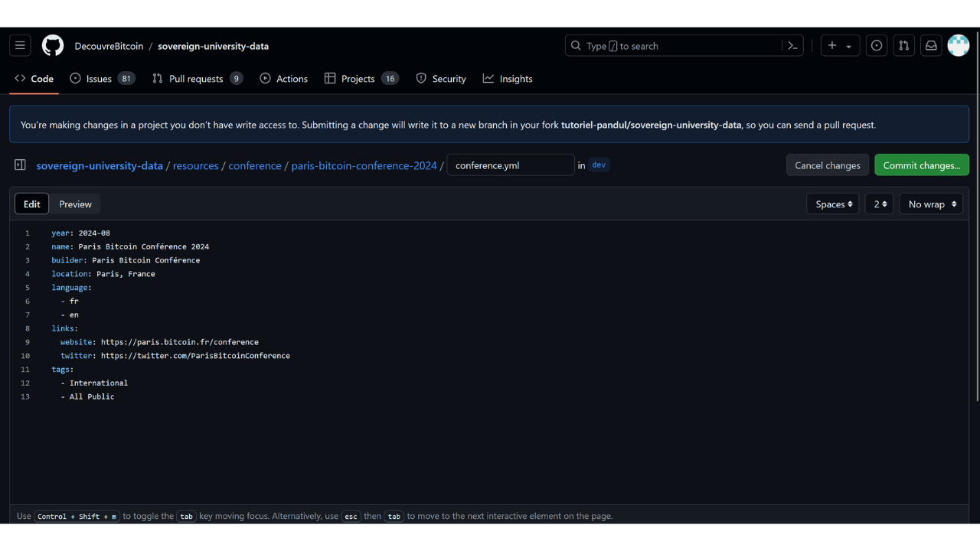This screenshot has width=980, height=551.
Task: Collapse the file tree side panel icon
Action: (21, 165)
